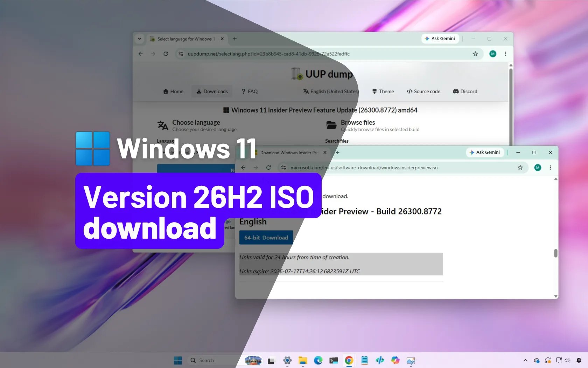Viewport: 588px width, 368px height.
Task: Click the Home icon link on UUP dump
Action: click(173, 91)
